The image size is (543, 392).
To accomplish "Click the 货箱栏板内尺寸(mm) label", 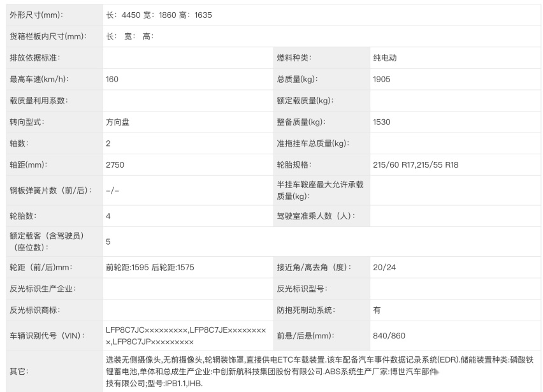I will click(48, 36).
